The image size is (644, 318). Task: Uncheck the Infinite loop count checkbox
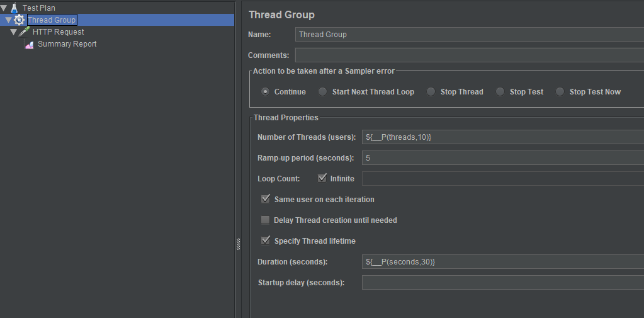tap(322, 178)
